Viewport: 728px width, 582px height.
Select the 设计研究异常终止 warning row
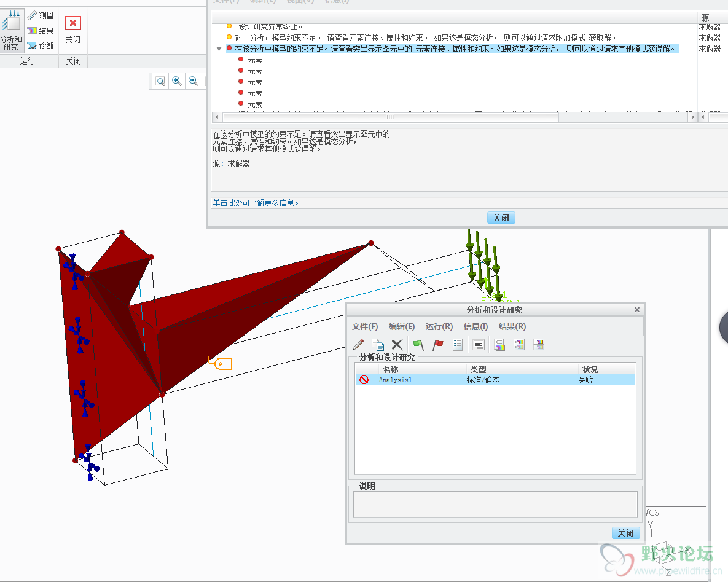pos(265,27)
